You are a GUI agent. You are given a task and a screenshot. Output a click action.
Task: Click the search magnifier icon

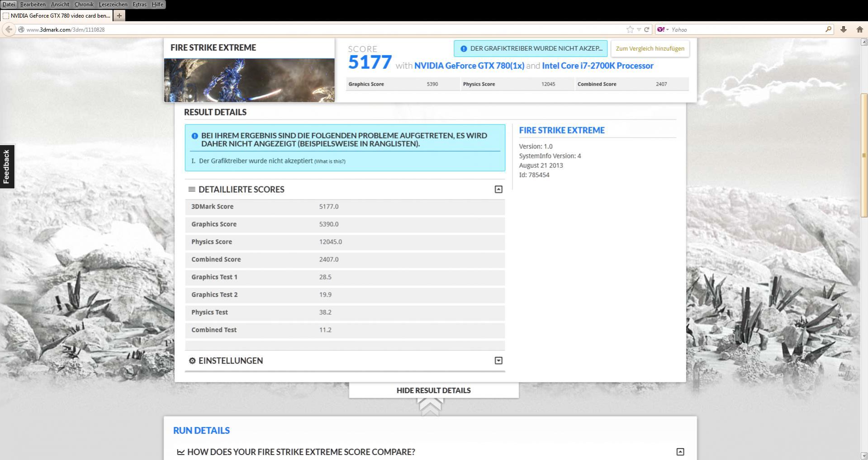coord(828,29)
